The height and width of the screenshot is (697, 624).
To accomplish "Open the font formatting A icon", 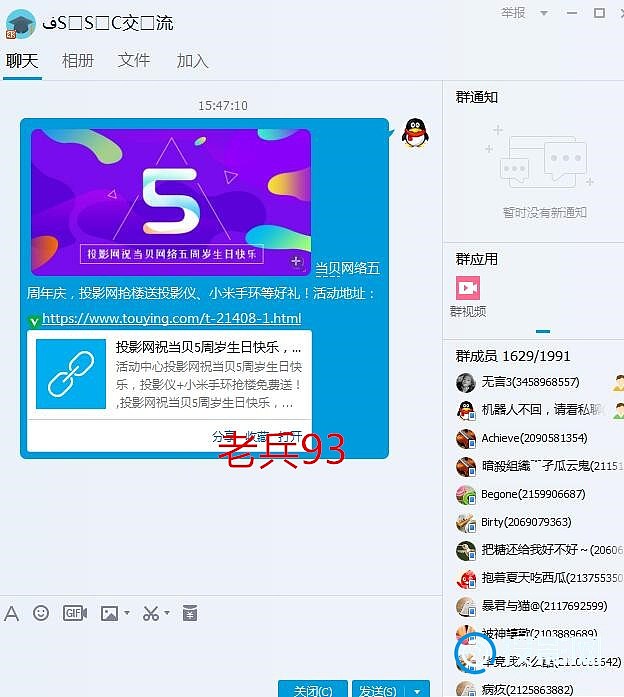I will tap(12, 613).
